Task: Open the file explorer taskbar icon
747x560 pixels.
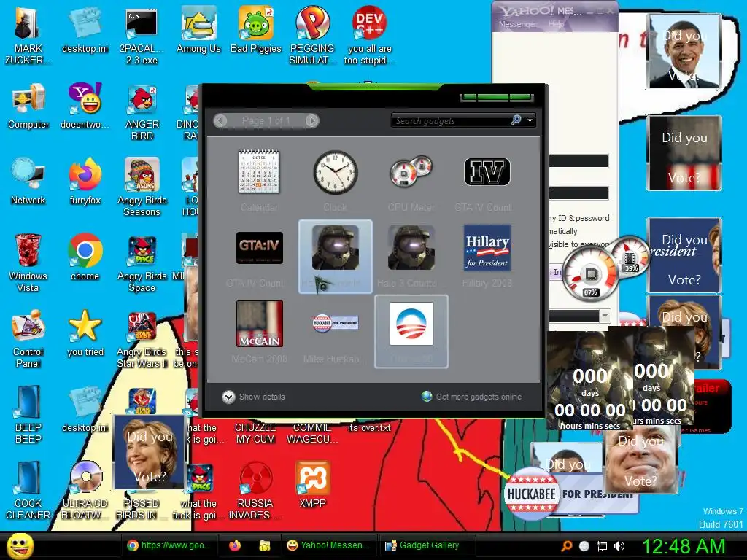Action: (x=264, y=545)
